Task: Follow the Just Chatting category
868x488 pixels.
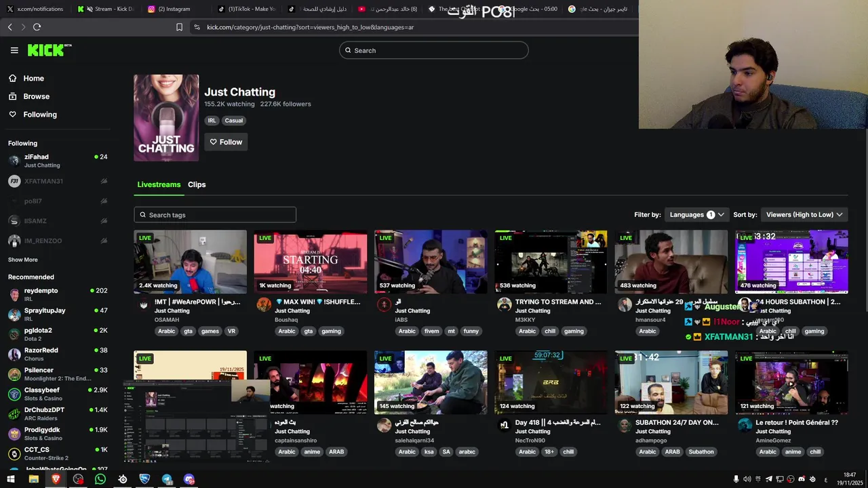Action: [x=226, y=142]
